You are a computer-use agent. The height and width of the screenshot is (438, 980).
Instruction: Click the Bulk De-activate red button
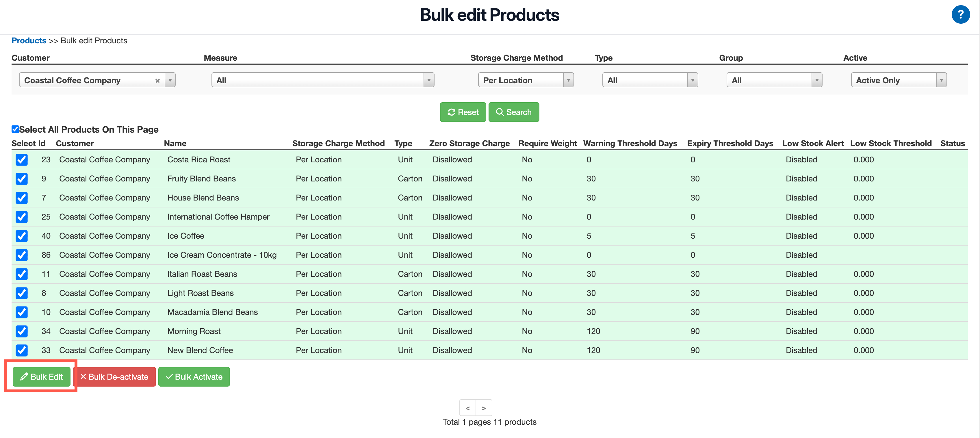[x=114, y=376]
